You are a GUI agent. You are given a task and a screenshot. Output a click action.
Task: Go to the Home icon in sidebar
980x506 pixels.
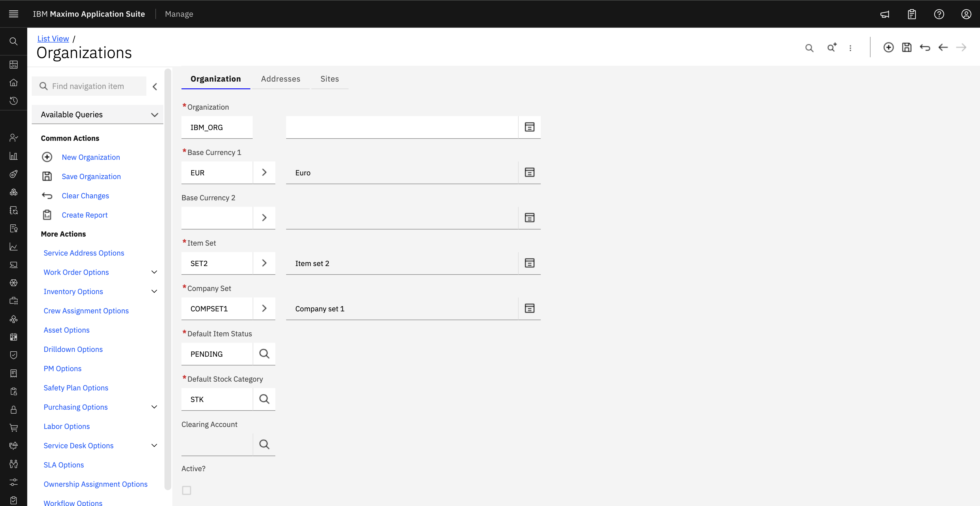14,82
